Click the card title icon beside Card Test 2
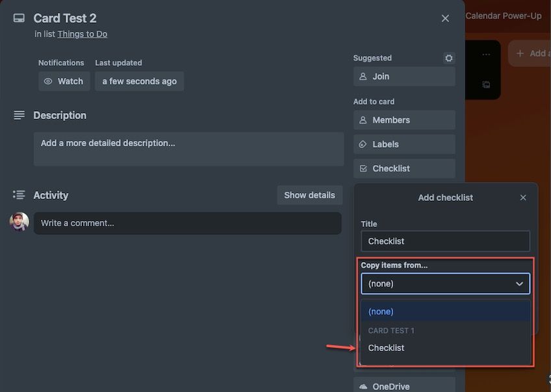The image size is (551, 392). click(19, 18)
